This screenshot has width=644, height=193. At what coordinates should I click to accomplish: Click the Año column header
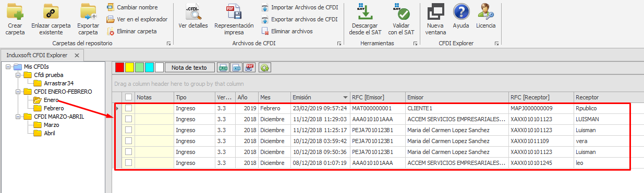tap(246, 97)
